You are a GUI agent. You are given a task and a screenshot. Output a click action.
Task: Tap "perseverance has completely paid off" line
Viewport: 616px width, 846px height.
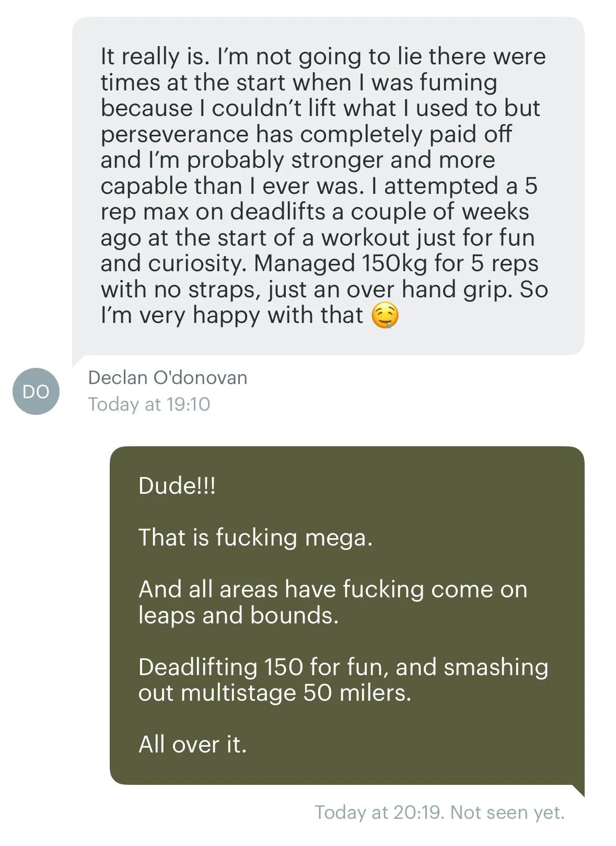(306, 134)
